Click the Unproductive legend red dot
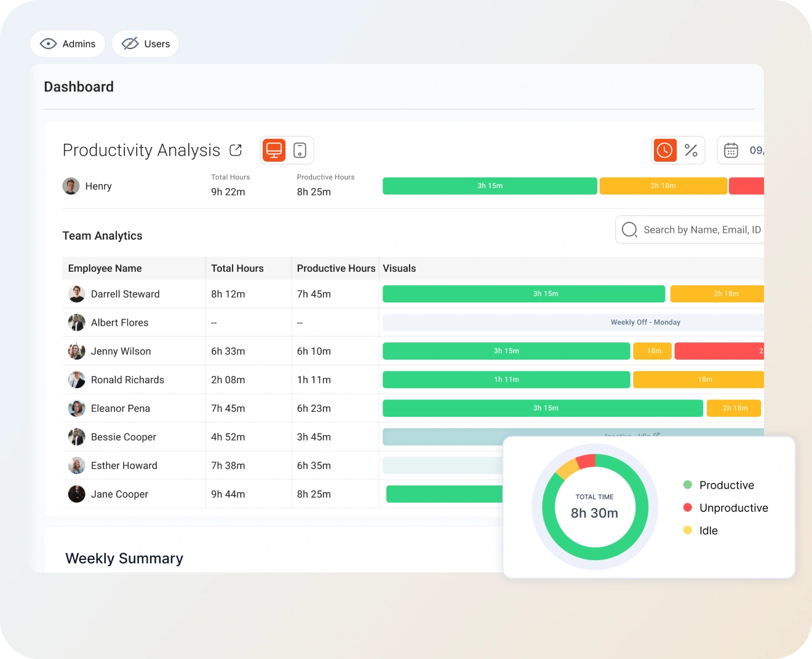The width and height of the screenshot is (812, 659). (688, 507)
